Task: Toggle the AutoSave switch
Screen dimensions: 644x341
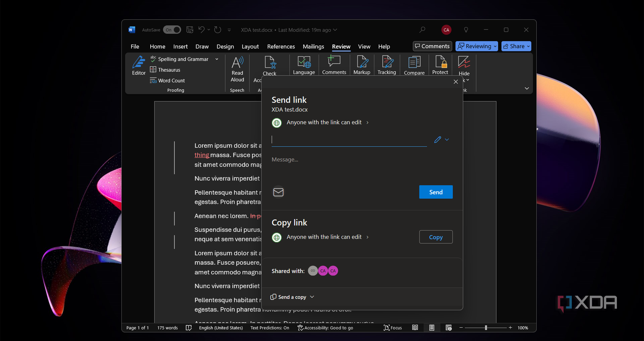Action: 172,30
